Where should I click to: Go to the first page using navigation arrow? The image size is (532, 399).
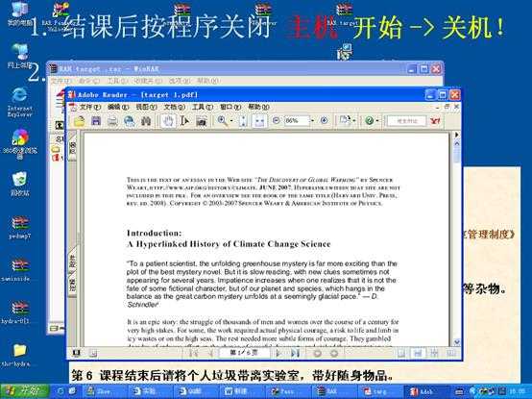tap(194, 354)
